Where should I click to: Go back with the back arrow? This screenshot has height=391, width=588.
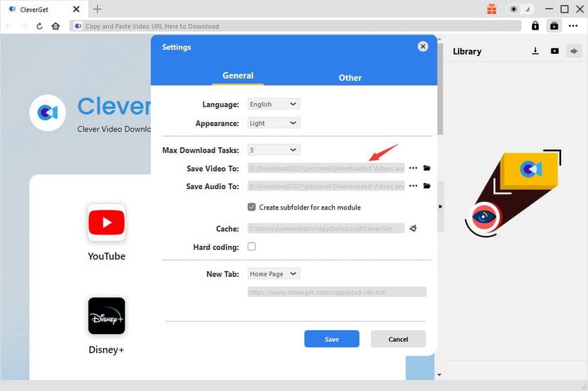(x=9, y=26)
